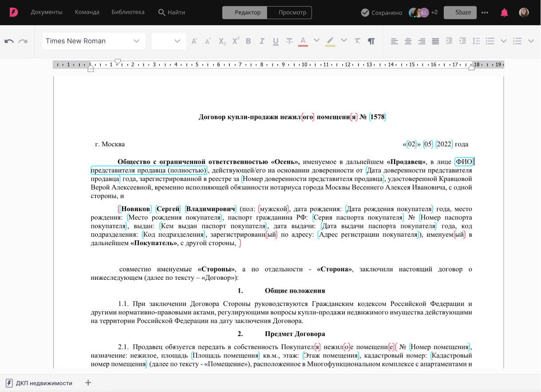The image size is (541, 392).
Task: Open the highlight color dropdown arrow
Action: pos(344,41)
